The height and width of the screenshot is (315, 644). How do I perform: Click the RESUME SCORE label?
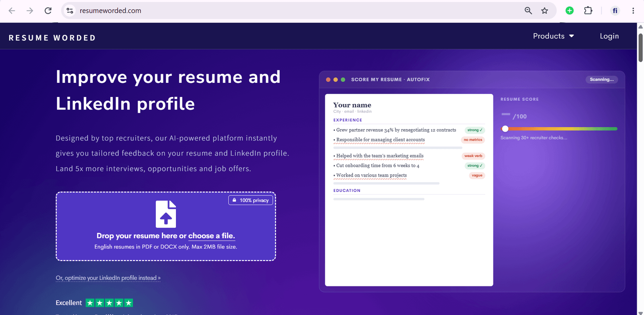click(520, 99)
